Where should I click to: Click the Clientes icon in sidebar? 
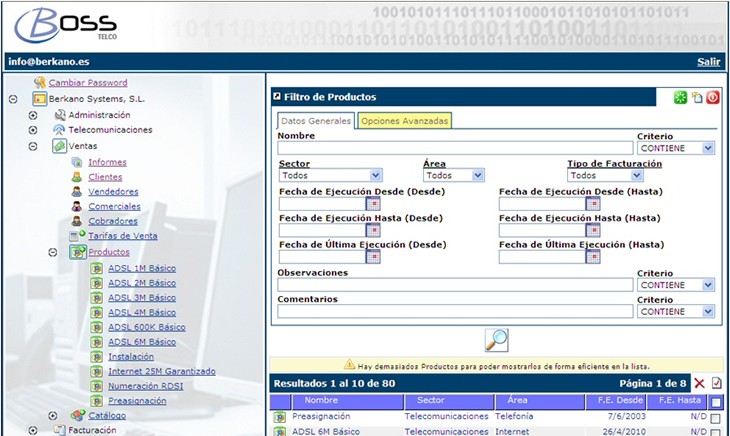coord(76,177)
